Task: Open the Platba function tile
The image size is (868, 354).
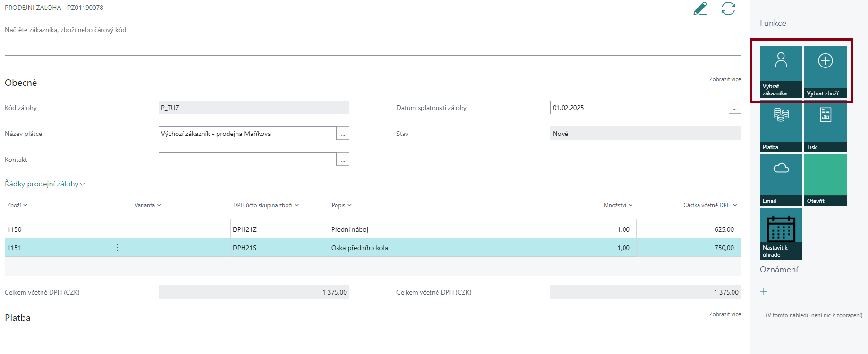Action: coord(781,126)
